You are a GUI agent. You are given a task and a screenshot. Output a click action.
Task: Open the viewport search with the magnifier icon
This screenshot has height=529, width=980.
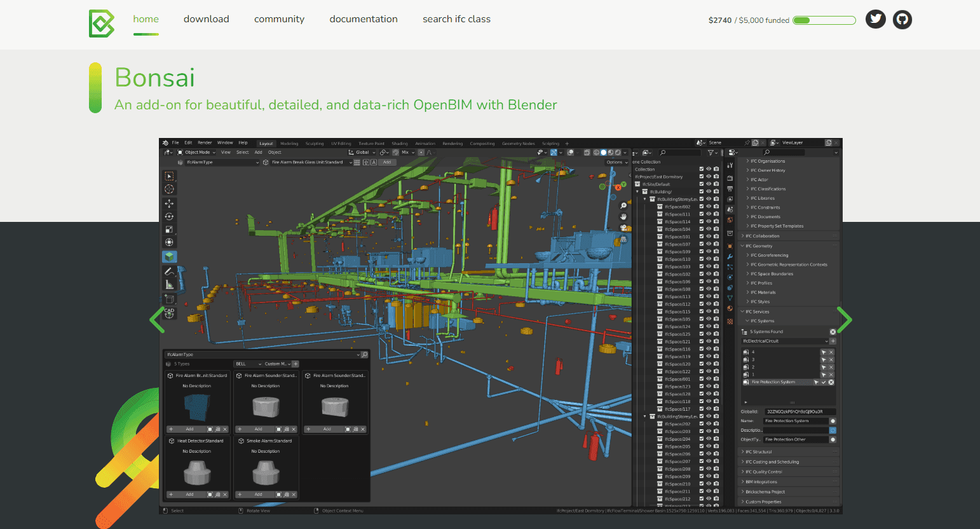[x=623, y=205]
